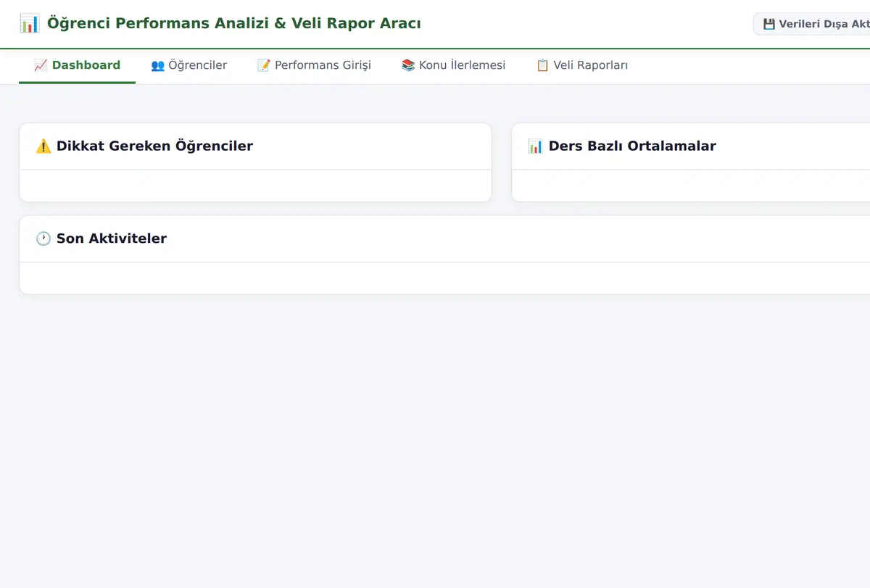Screen dimensions: 870x588
Task: Click the chart icon beside Ders Bazlı Ortalamalar
Action: click(536, 146)
